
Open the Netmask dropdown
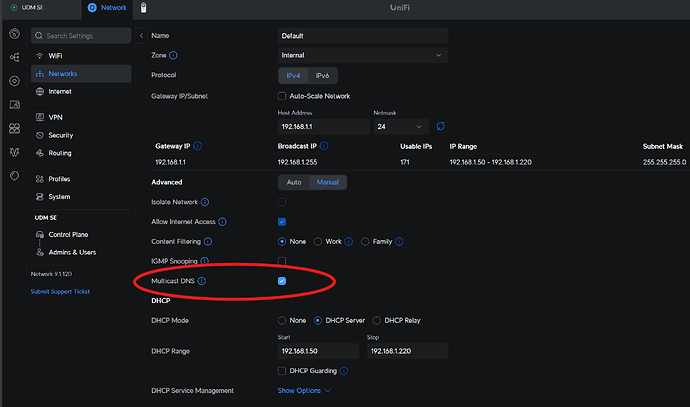coord(401,127)
